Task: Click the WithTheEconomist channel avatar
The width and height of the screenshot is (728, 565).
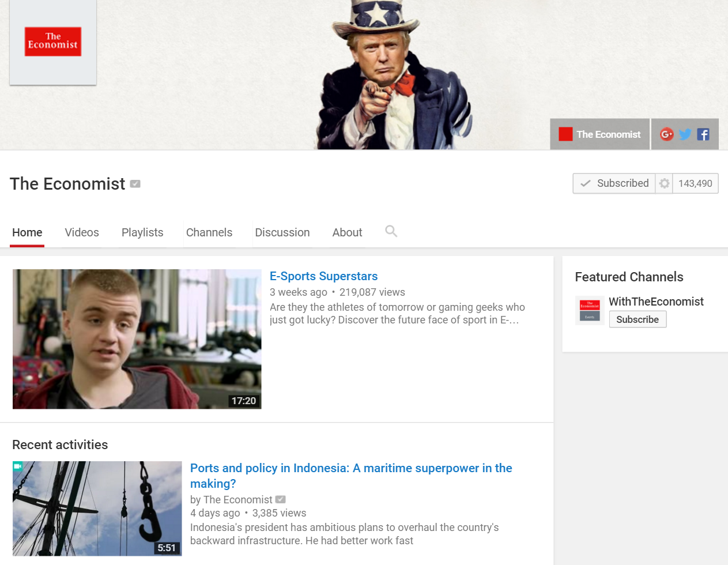Action: coord(589,311)
